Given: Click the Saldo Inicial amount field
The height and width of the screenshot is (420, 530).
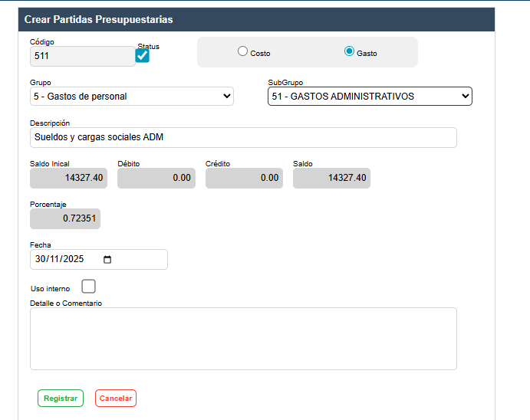Looking at the screenshot, I should (68, 178).
